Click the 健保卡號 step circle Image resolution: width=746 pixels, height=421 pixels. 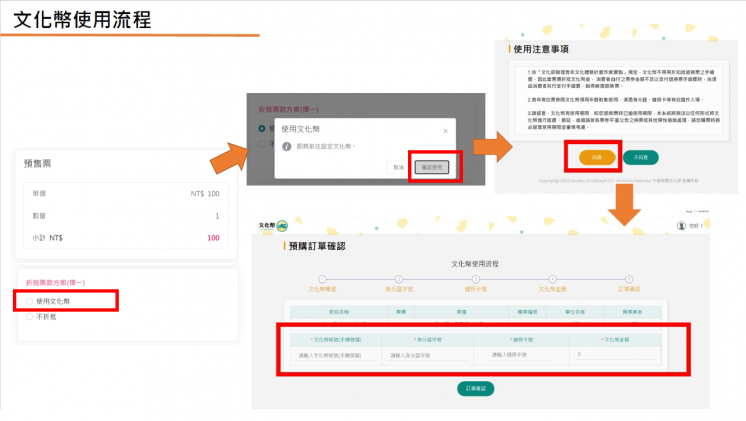475,277
